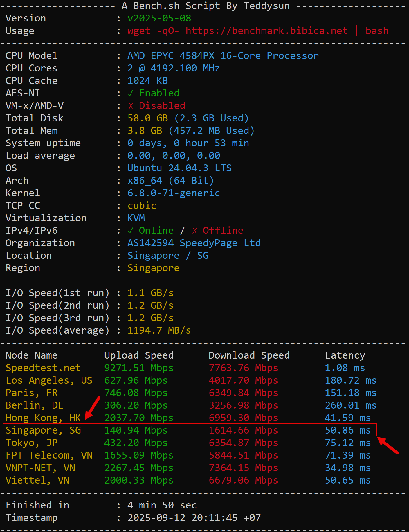Image resolution: width=409 pixels, height=532 pixels.
Task: Click the IPv4 Online status
Action: click(150, 231)
